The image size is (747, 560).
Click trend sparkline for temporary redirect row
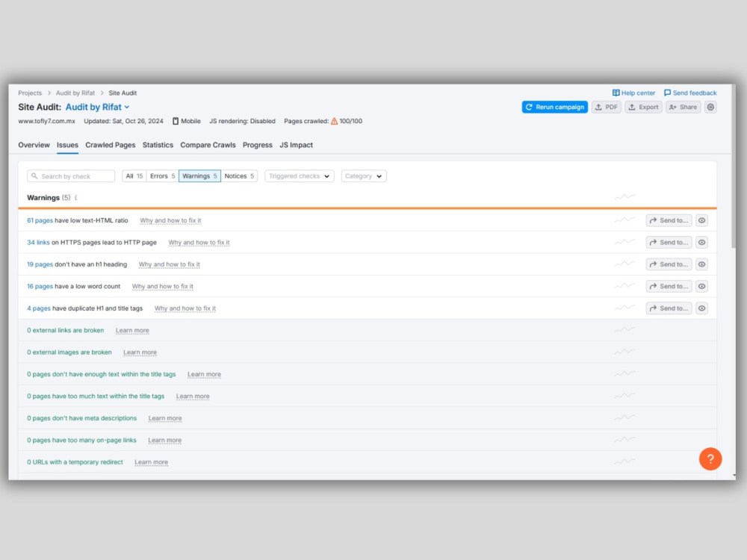click(624, 461)
